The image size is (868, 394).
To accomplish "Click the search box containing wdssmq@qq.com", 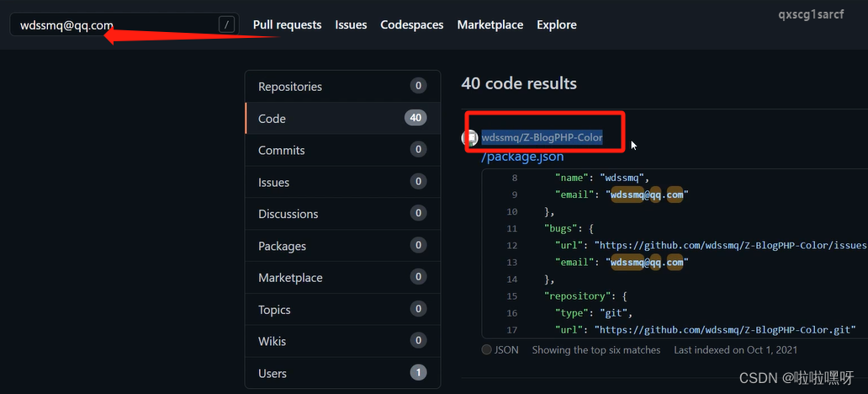I will click(x=124, y=25).
